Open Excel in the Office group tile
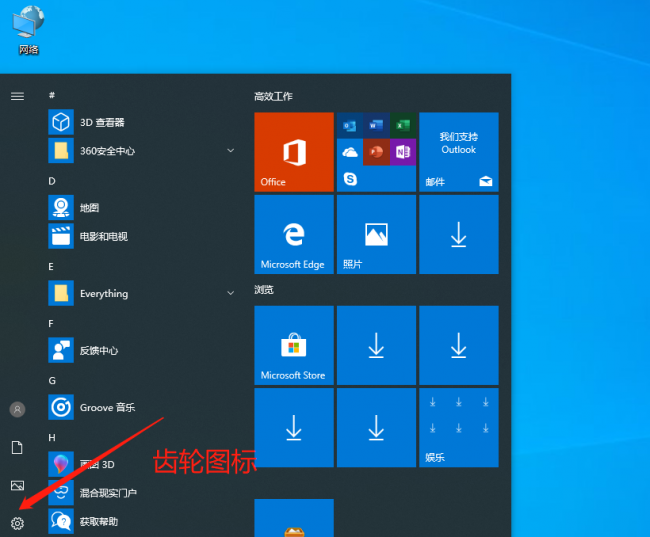This screenshot has width=650, height=537. [x=403, y=125]
